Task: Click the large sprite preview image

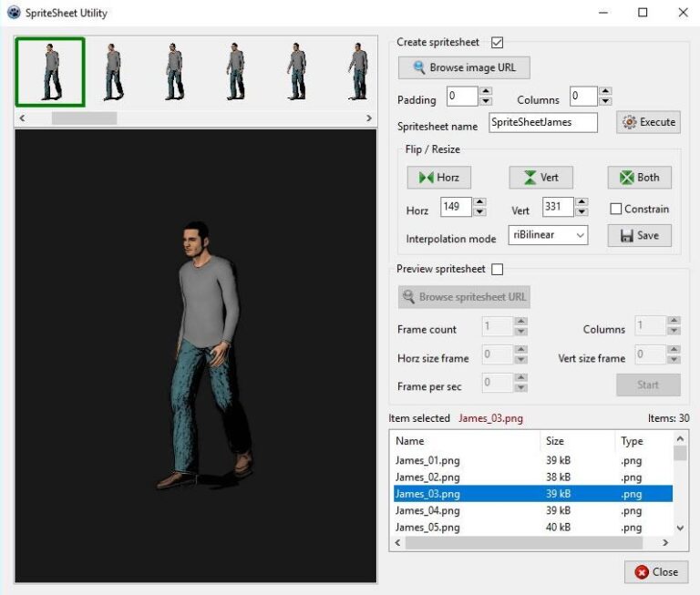Action: point(196,355)
